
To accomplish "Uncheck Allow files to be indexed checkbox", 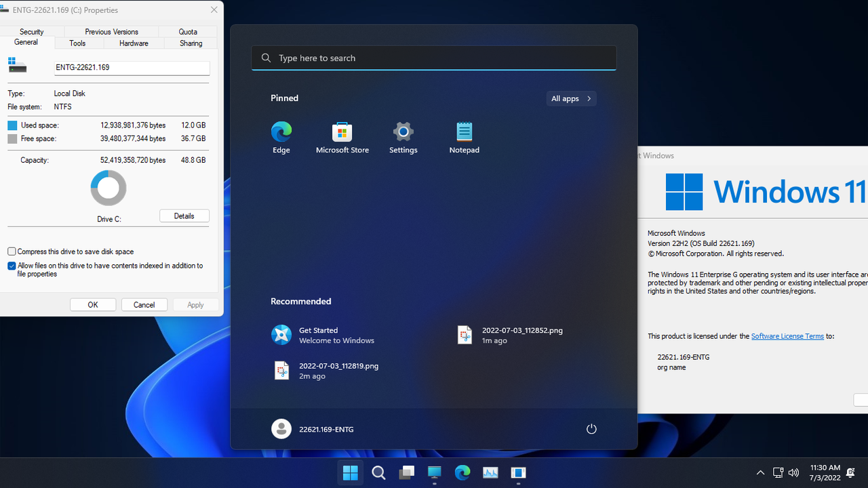I will [12, 266].
